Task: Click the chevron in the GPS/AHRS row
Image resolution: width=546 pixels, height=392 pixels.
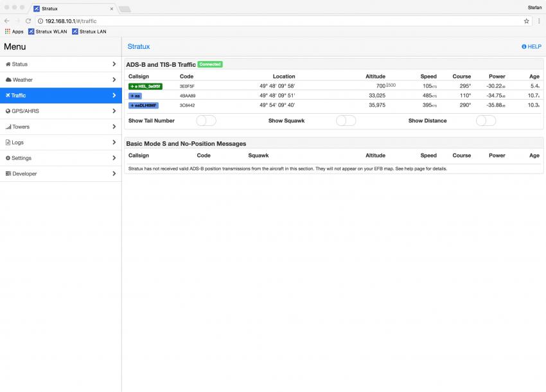Action: pos(114,111)
